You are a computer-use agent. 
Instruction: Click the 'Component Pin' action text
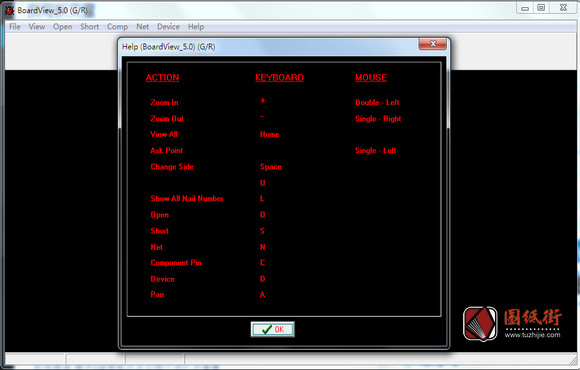[176, 263]
